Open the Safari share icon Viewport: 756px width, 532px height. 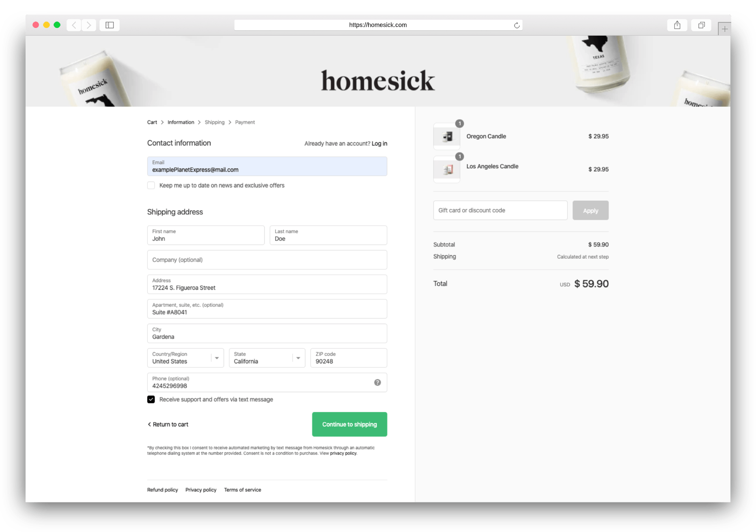point(677,25)
